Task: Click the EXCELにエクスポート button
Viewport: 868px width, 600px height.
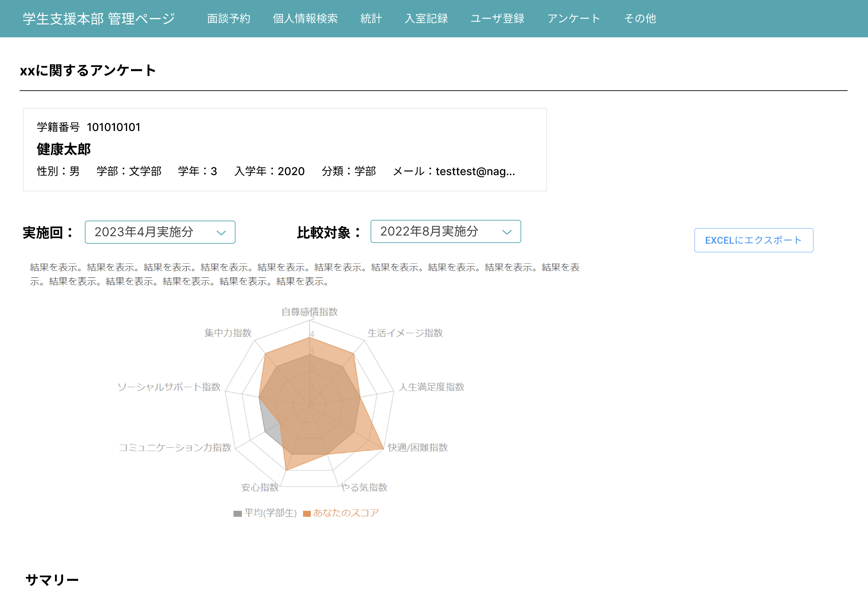Action: pos(753,240)
